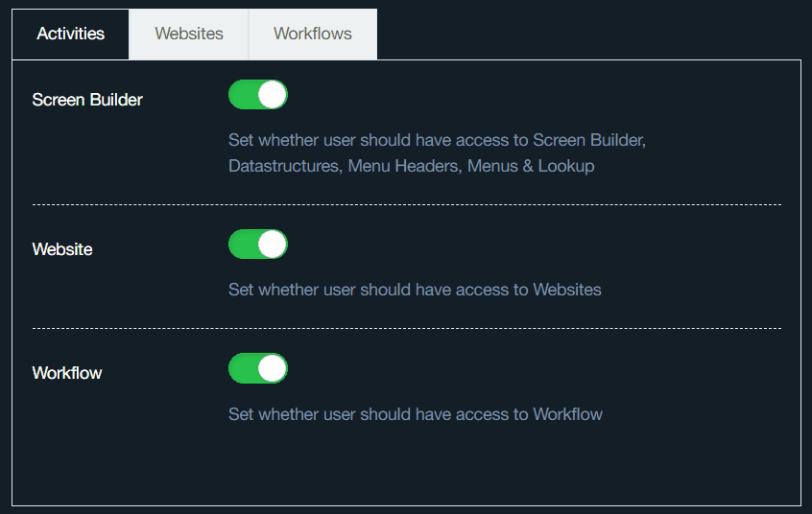Click the 'access to Workflow' description

(x=415, y=414)
